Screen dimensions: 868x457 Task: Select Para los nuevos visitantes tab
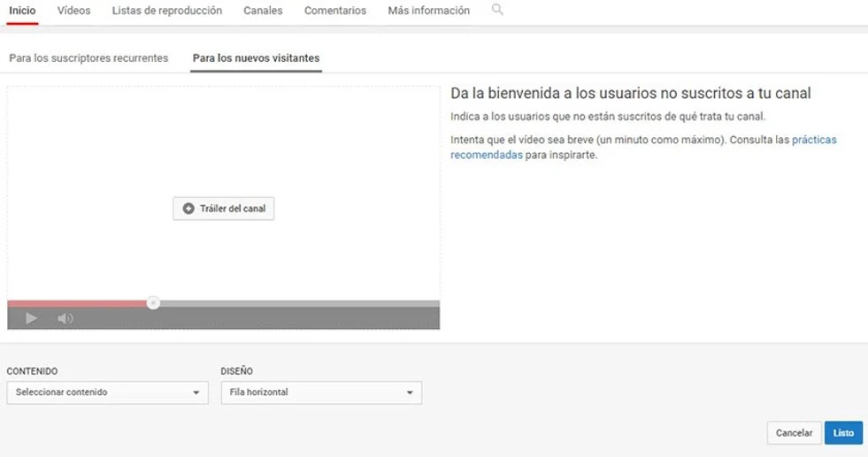(256, 58)
